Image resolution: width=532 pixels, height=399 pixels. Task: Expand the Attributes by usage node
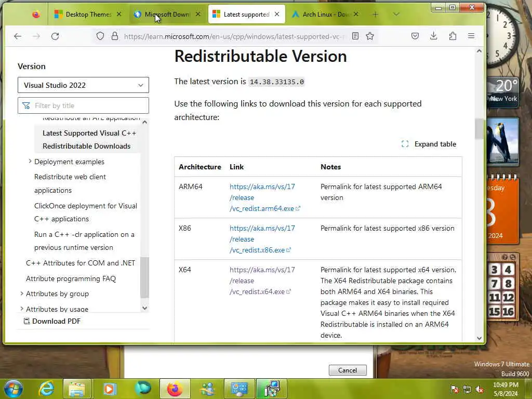(x=22, y=309)
